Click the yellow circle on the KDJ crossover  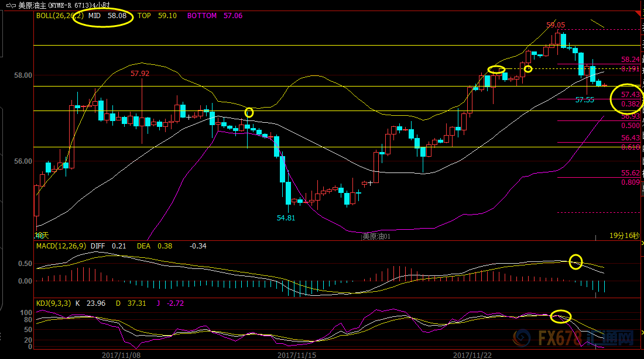point(561,317)
